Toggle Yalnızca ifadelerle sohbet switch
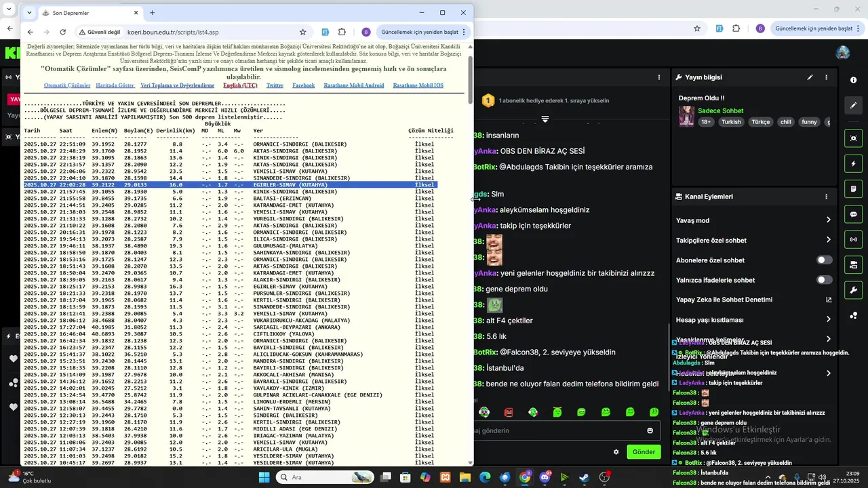 coord(824,280)
